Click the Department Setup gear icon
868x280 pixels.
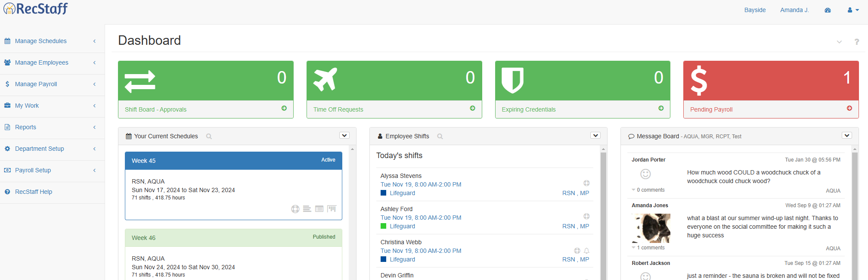7,149
